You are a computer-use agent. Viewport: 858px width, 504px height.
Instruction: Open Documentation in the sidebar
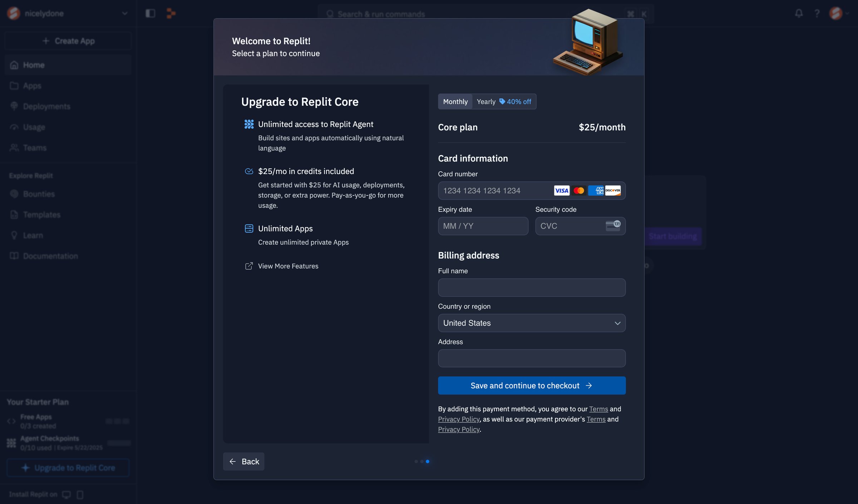tap(68, 256)
